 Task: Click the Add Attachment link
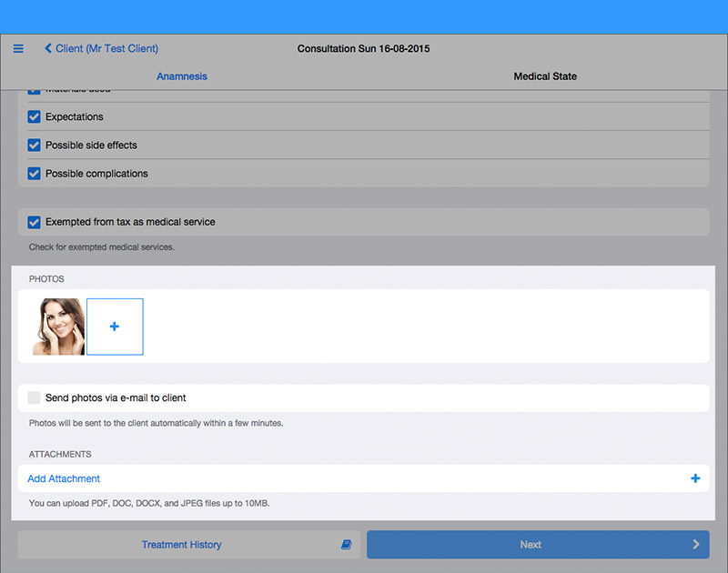point(64,478)
